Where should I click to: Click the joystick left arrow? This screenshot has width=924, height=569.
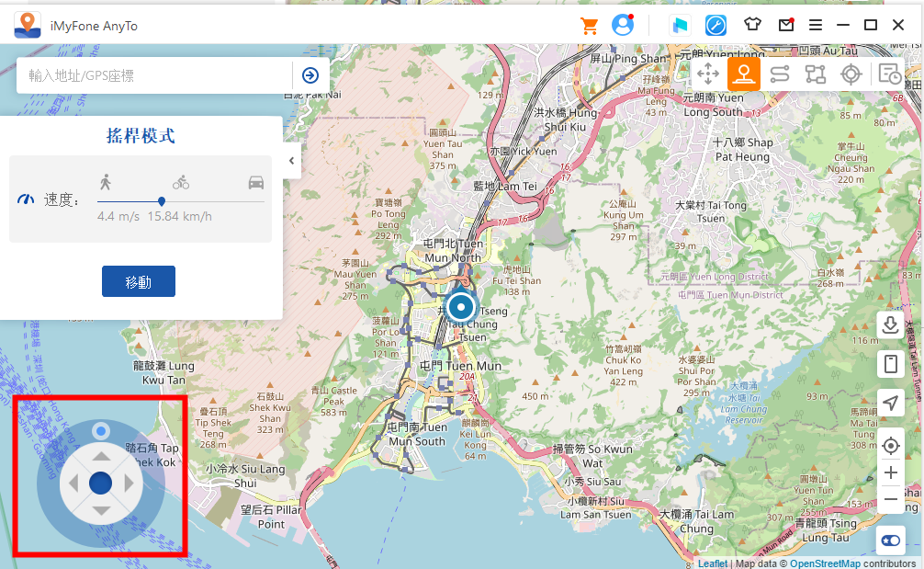[x=73, y=484]
